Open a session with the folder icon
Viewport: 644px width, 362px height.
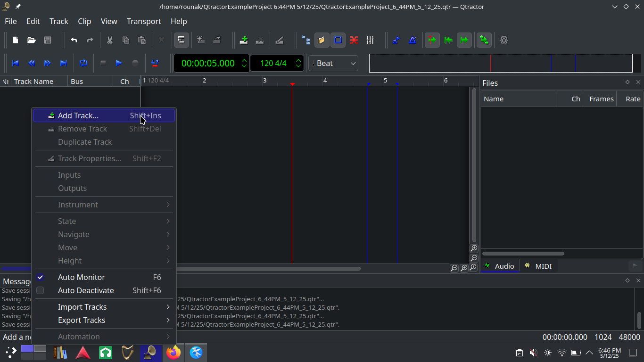coord(32,40)
